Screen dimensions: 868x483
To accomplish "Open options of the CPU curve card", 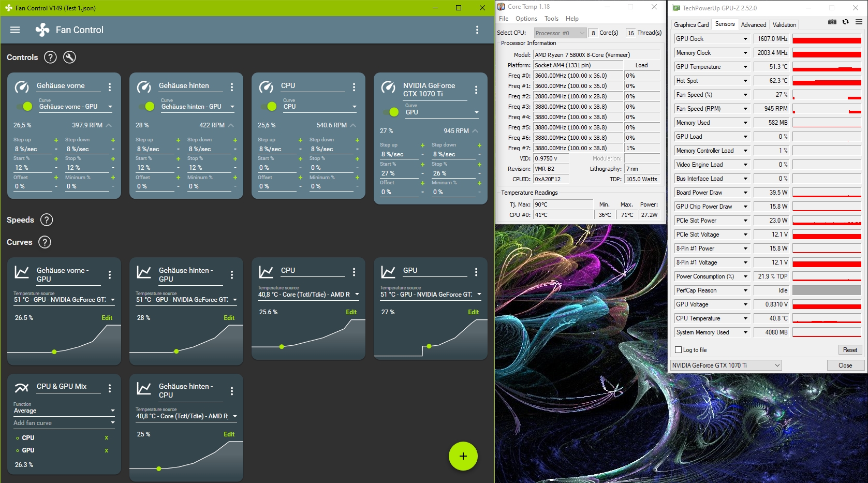I will pos(354,272).
